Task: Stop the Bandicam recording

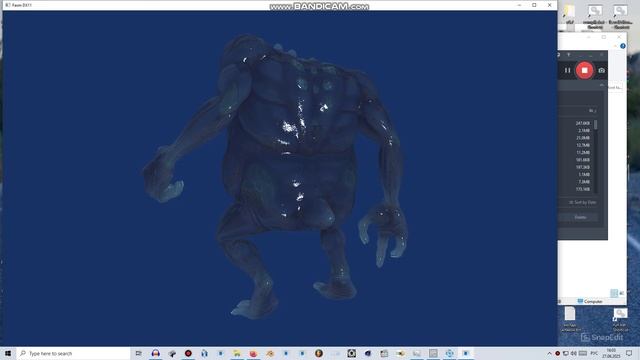Action: pyautogui.click(x=584, y=70)
